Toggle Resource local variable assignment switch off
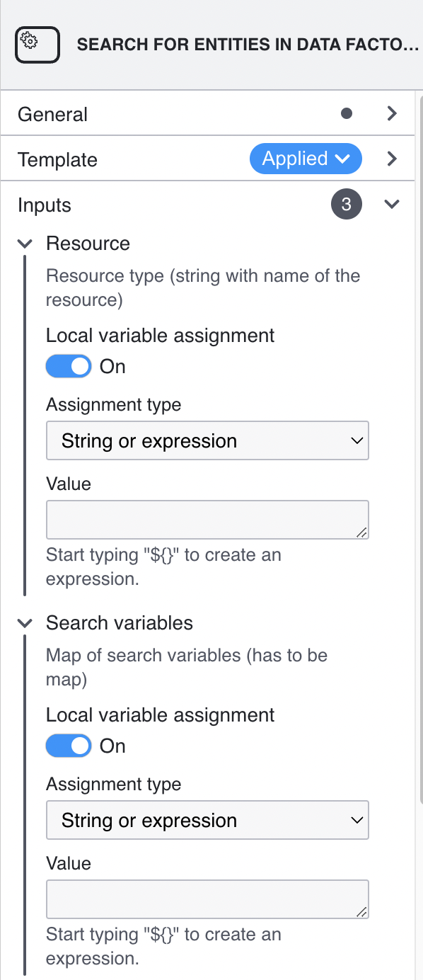423x980 pixels. 69,366
